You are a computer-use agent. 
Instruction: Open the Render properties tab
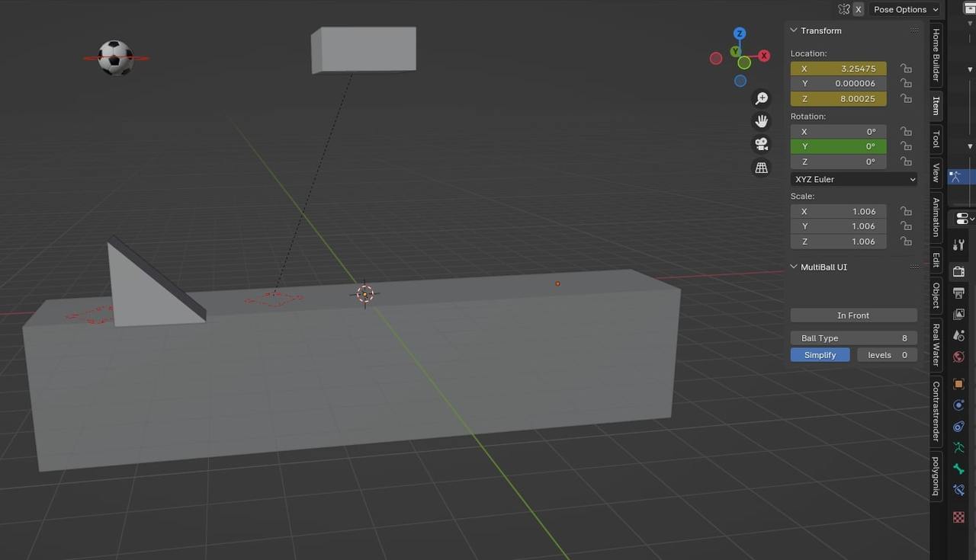coord(958,271)
